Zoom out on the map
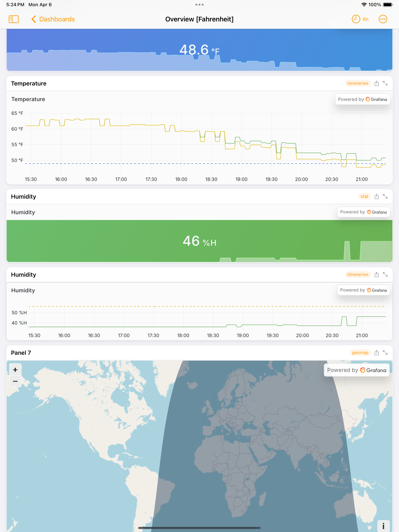399x532 pixels. click(15, 381)
